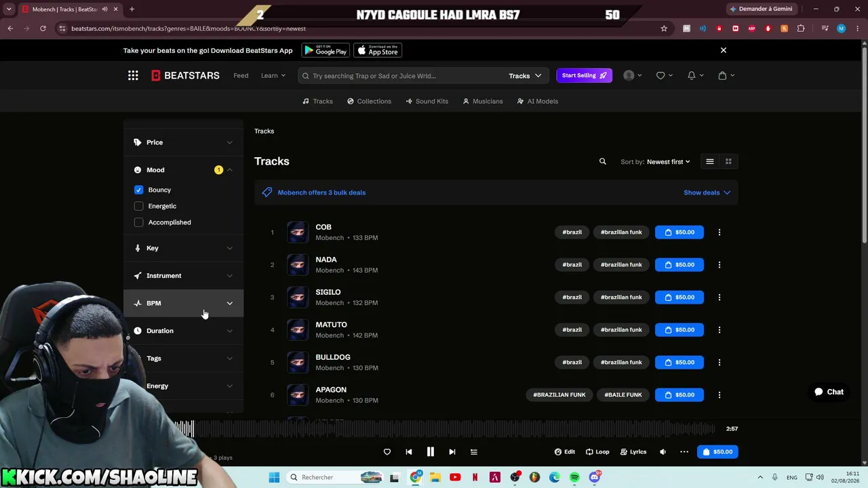
Task: Pause the playing track
Action: pyautogui.click(x=430, y=452)
